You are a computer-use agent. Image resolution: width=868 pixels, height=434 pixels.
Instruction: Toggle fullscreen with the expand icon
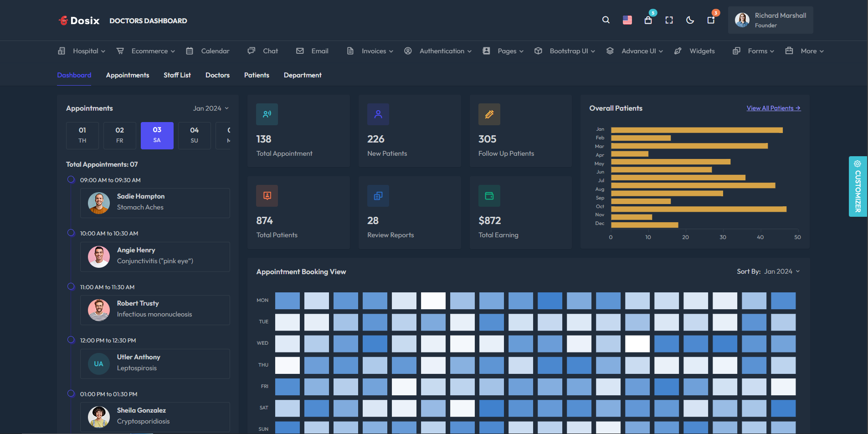669,20
